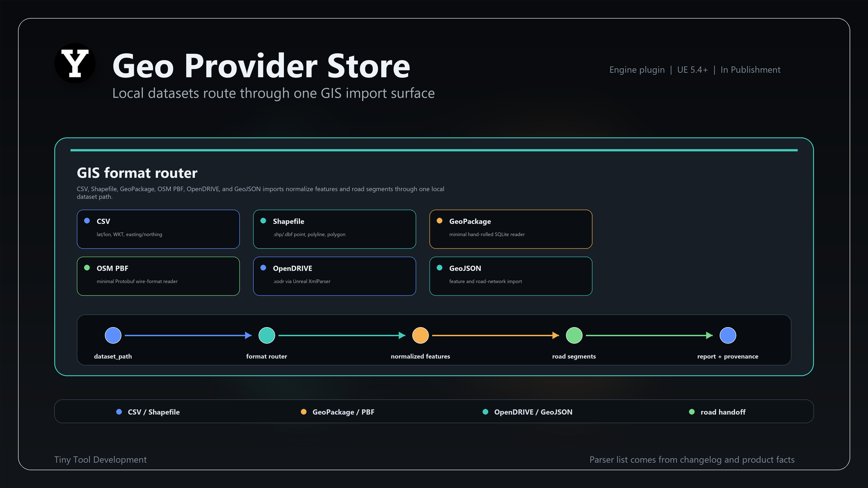Click the 'lat/lon, WKT, easting/northing' text
This screenshot has width=868, height=488.
[x=129, y=235]
